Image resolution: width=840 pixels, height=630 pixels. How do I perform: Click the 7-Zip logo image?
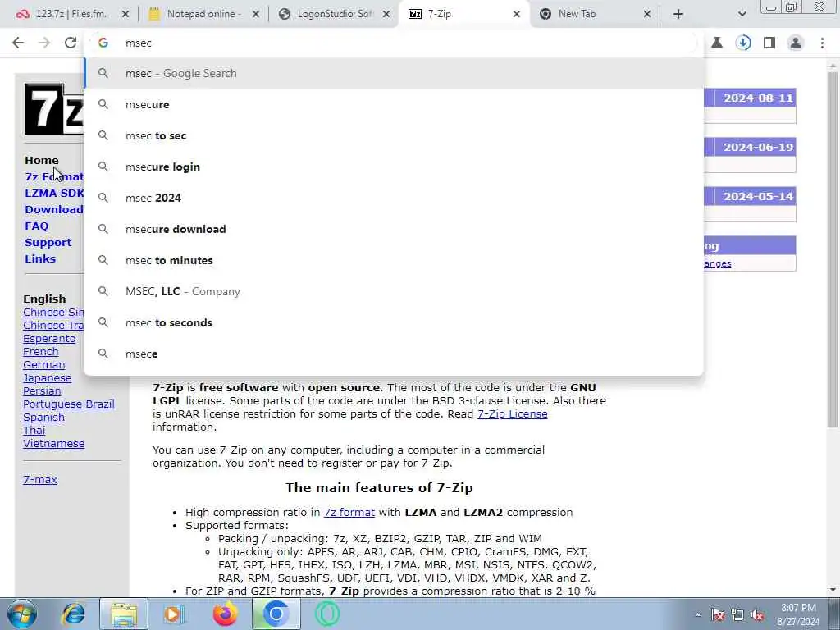click(x=53, y=109)
